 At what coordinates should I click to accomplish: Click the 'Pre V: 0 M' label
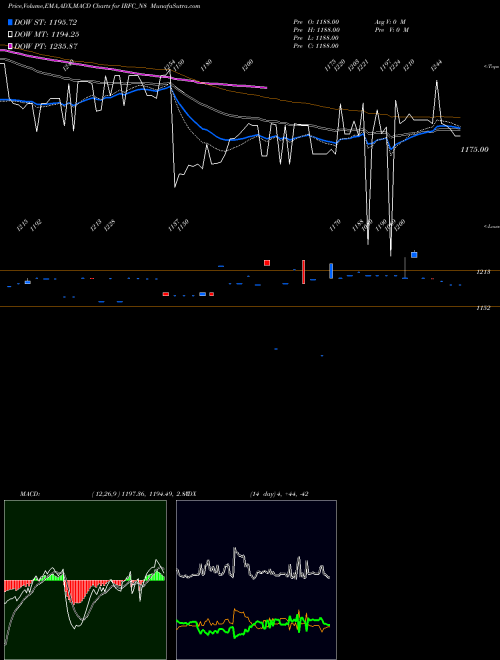tap(392, 30)
